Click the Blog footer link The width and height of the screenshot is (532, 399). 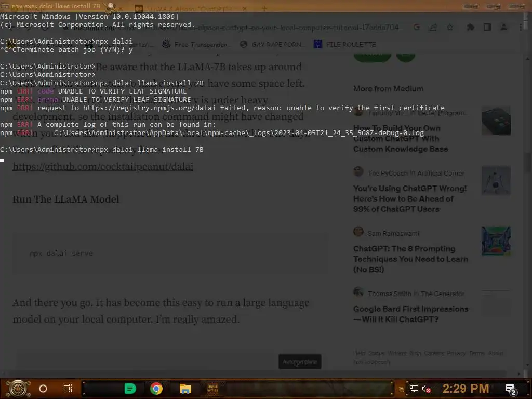415,353
